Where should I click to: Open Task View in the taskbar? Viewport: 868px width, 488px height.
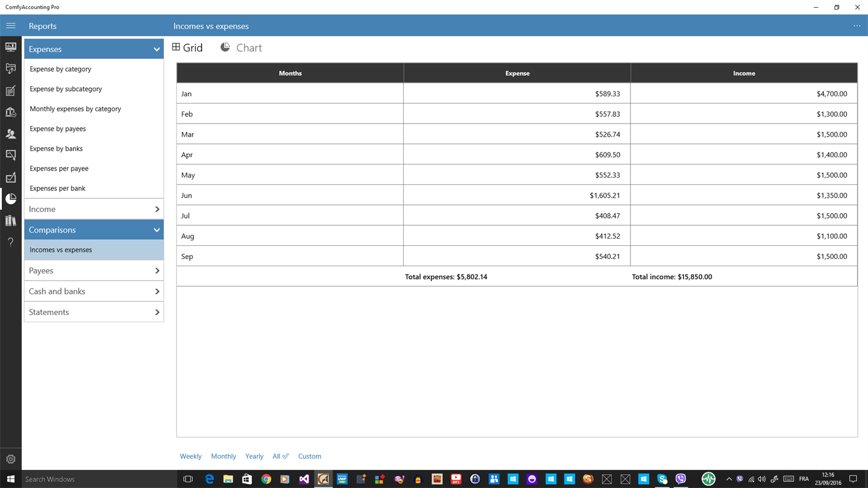pos(188,479)
